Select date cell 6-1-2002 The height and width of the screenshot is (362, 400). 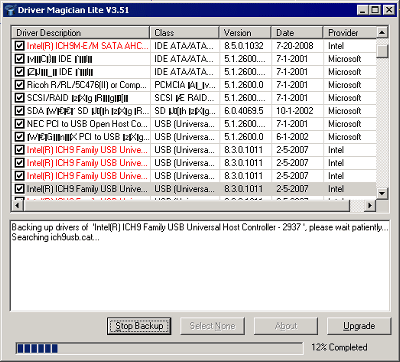pos(292,137)
